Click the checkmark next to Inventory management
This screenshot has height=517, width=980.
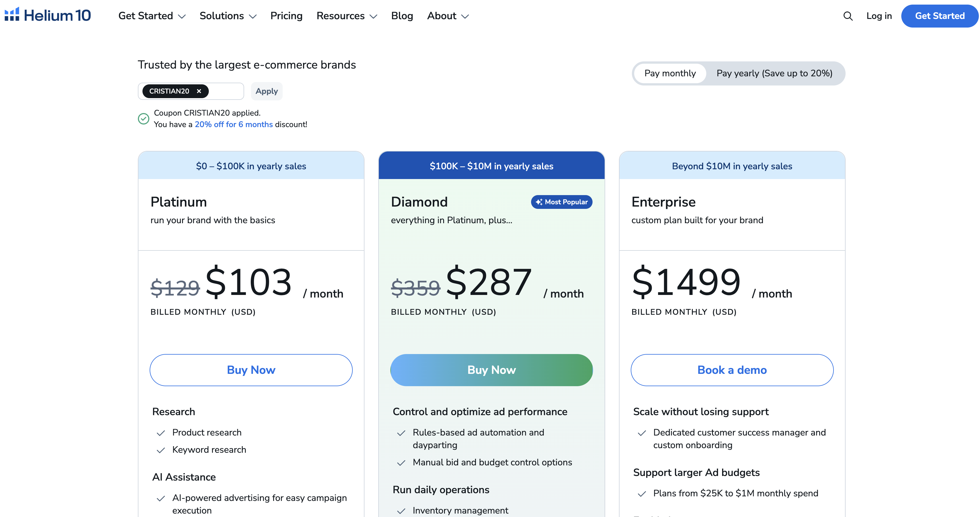pos(401,511)
